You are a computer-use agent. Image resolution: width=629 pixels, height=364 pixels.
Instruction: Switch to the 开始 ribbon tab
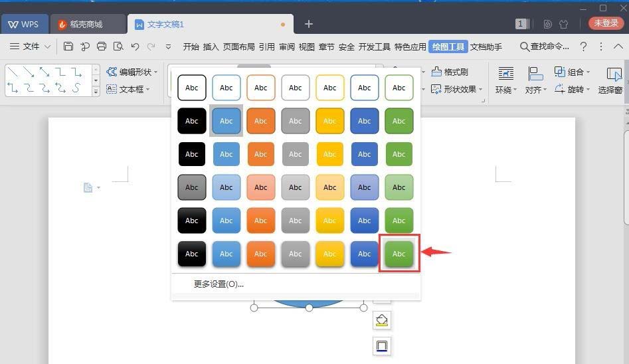pos(191,47)
